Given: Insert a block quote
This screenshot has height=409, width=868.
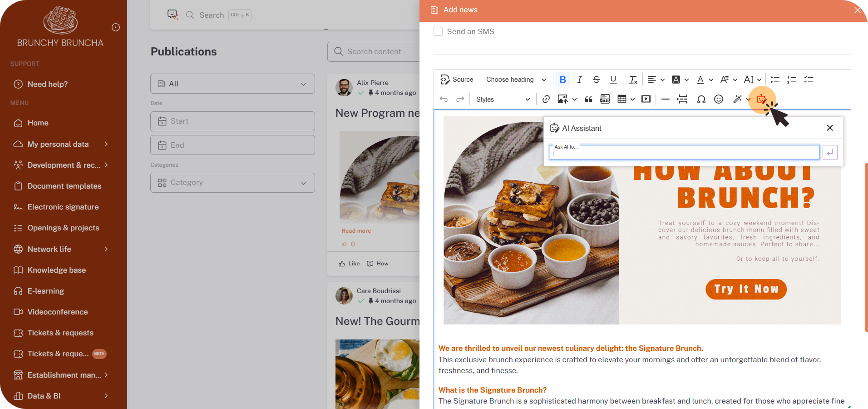Looking at the screenshot, I should click(x=588, y=100).
